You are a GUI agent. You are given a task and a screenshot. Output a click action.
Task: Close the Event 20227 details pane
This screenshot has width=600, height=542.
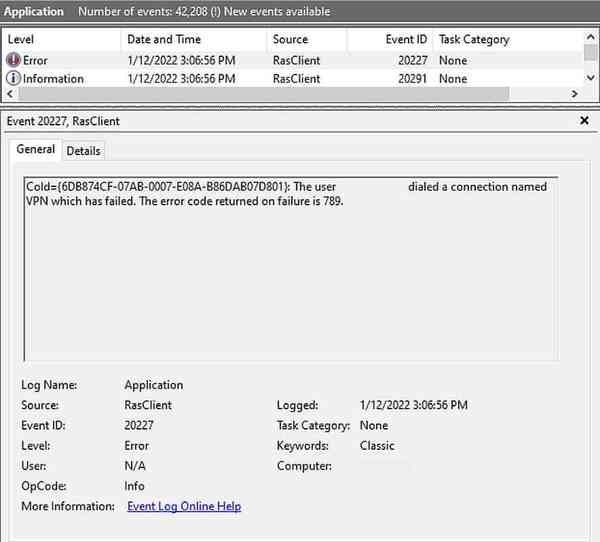(x=585, y=121)
